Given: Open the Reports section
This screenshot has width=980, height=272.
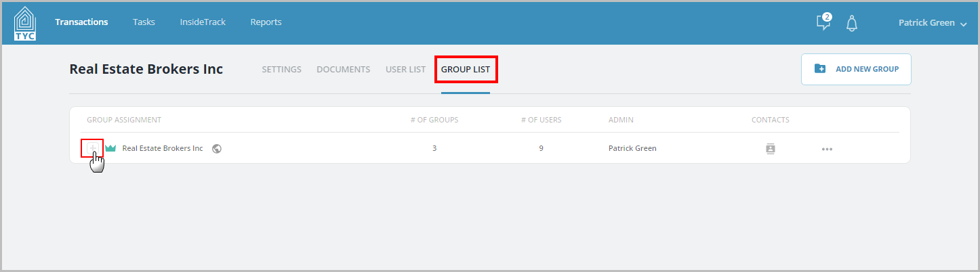Looking at the screenshot, I should tap(266, 22).
